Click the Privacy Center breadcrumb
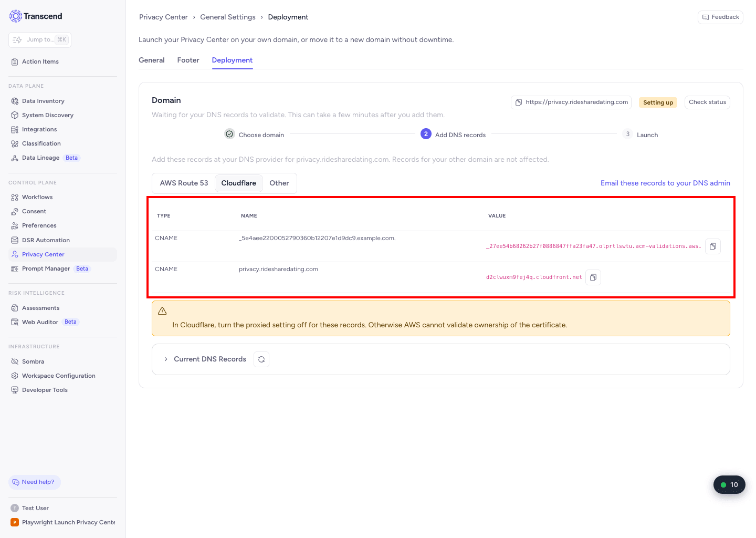This screenshot has width=756, height=538. click(x=163, y=17)
